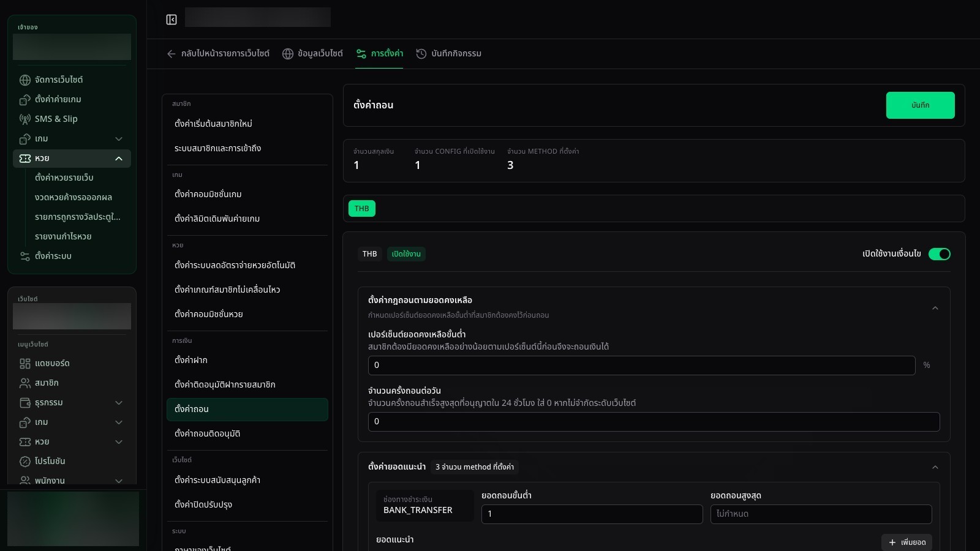Expand the หวย menu in website section
Image resolution: width=980 pixels, height=551 pixels.
pos(119,442)
